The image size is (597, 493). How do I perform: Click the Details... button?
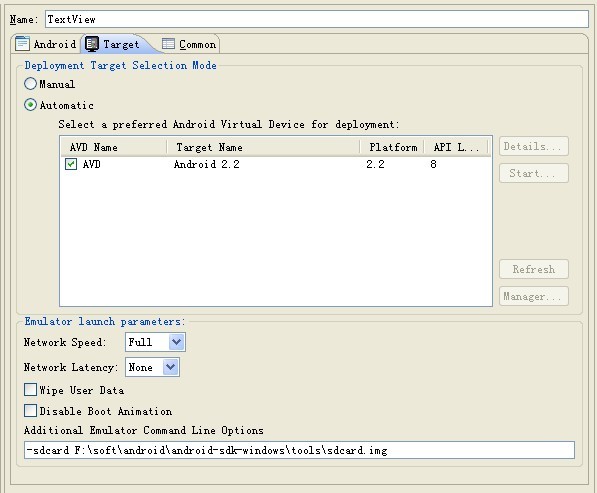(x=534, y=146)
